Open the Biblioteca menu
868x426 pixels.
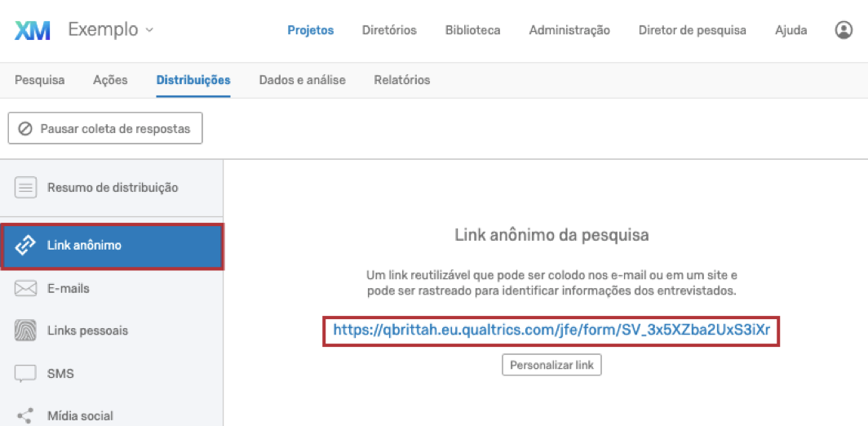[x=473, y=30]
